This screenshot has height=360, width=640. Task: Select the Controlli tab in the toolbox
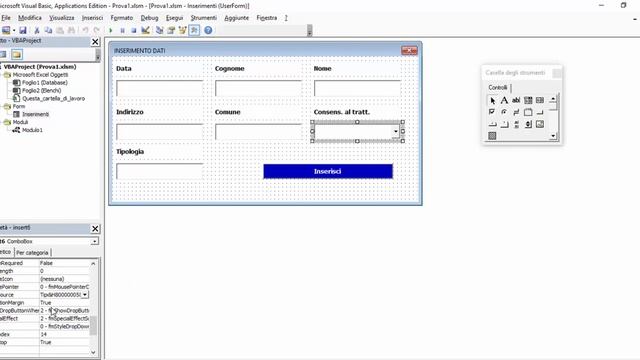point(498,88)
